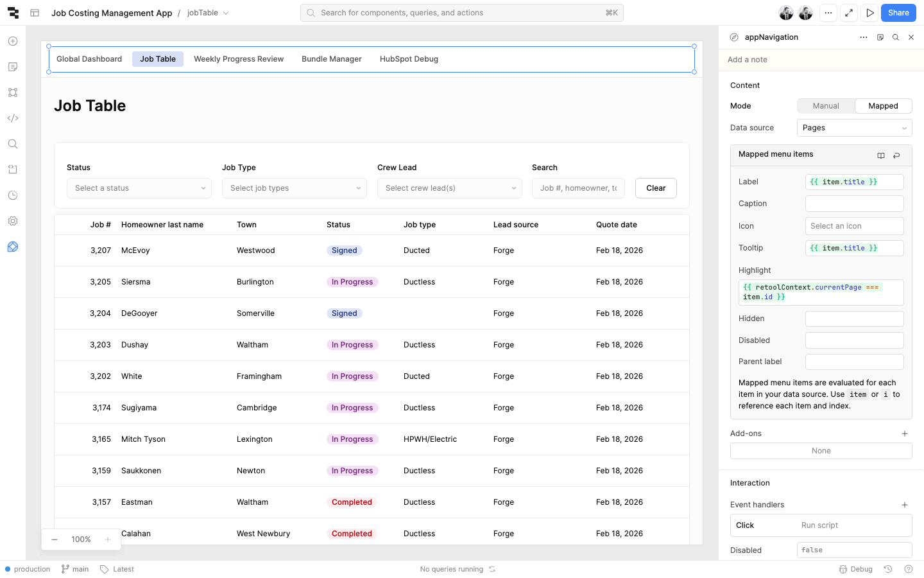Open the Data source Pages dropdown
The height and width of the screenshot is (578, 924).
[x=854, y=128]
